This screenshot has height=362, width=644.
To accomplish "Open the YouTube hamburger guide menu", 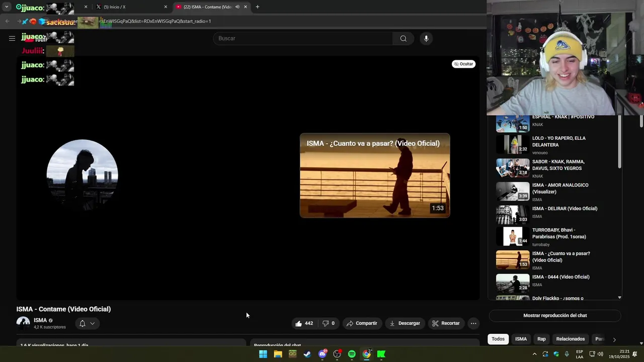I will [12, 38].
